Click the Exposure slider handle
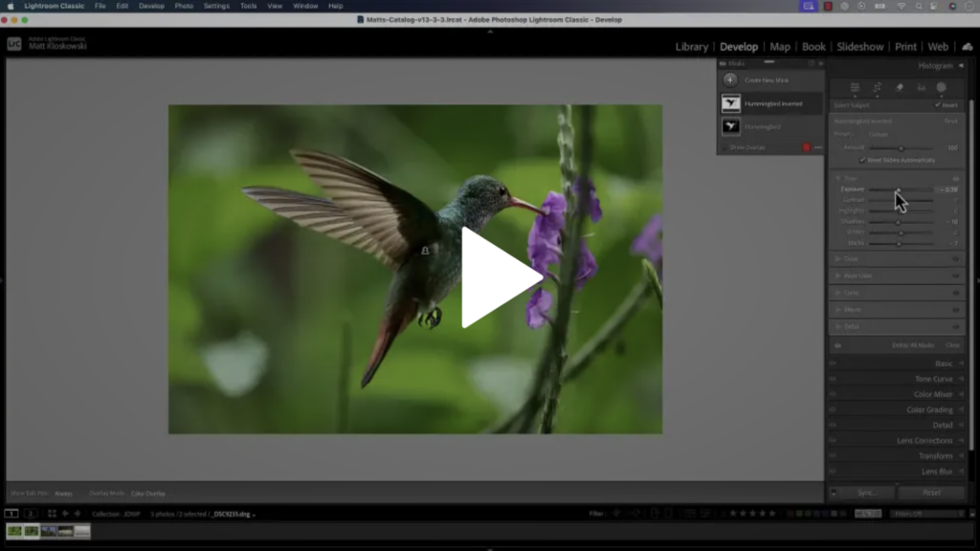This screenshot has height=551, width=980. (898, 189)
